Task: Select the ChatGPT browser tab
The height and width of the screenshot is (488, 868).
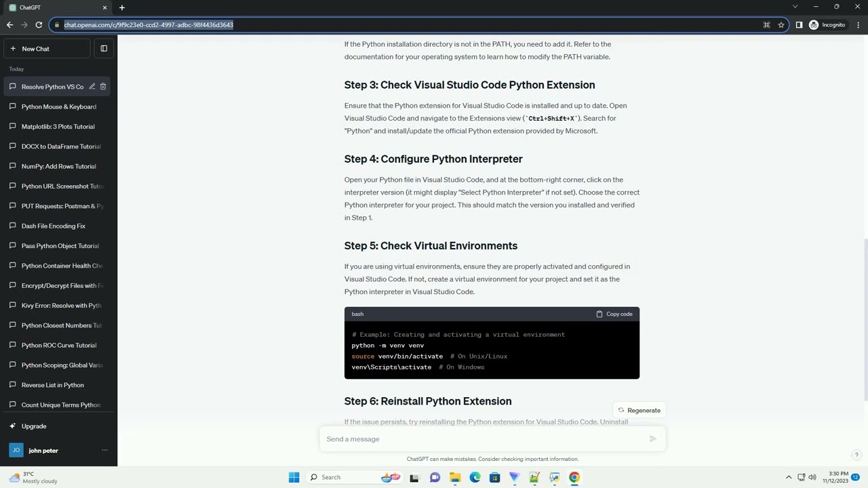Action: point(58,7)
